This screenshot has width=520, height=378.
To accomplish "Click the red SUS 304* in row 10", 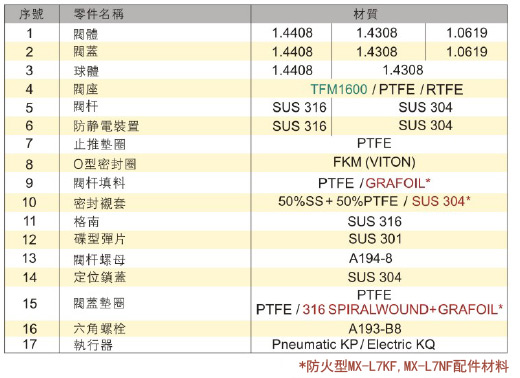I will (441, 201).
